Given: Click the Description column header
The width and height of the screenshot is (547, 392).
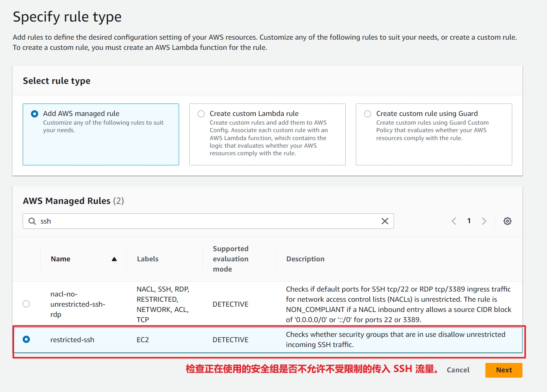Looking at the screenshot, I should click(305, 259).
